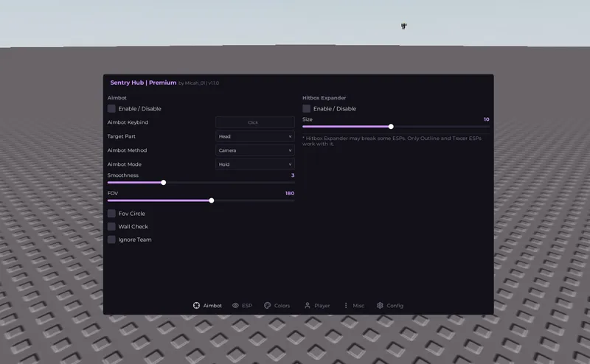Click the ESP eye icon
This screenshot has height=364, width=590.
point(235,305)
